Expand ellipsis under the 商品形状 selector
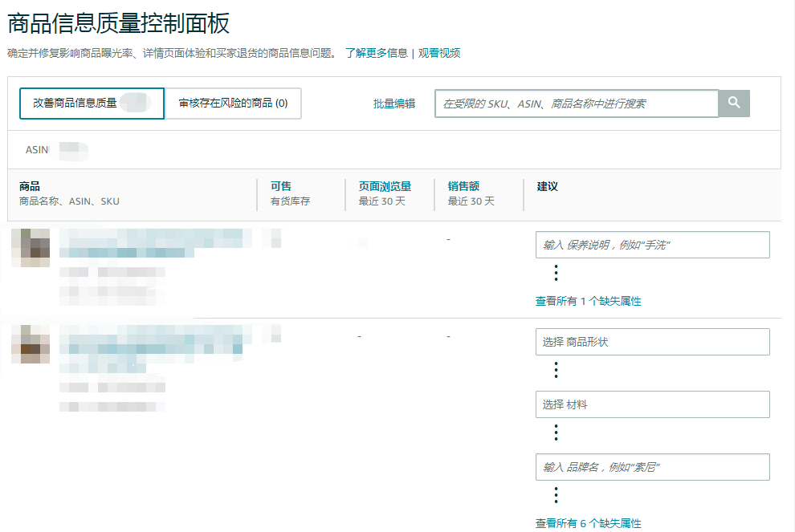This screenshot has width=795, height=532. pos(556,370)
